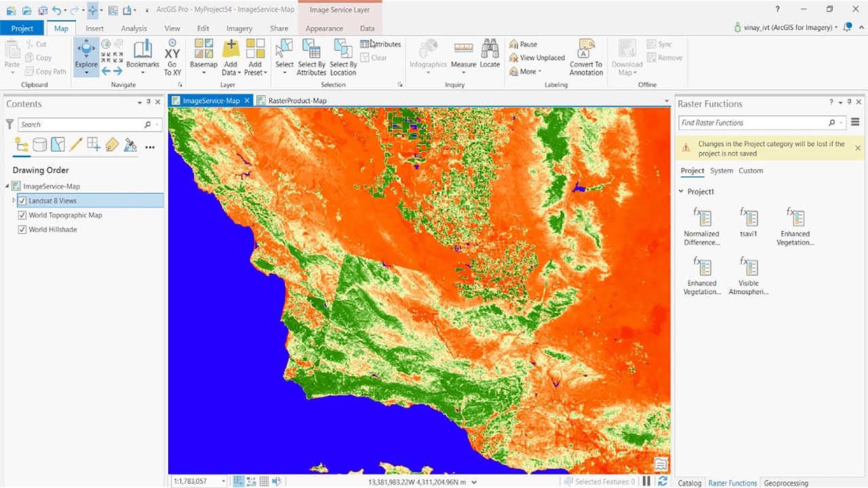Click Convert To Annotation
Screen dimensions: 868x488
click(586, 57)
